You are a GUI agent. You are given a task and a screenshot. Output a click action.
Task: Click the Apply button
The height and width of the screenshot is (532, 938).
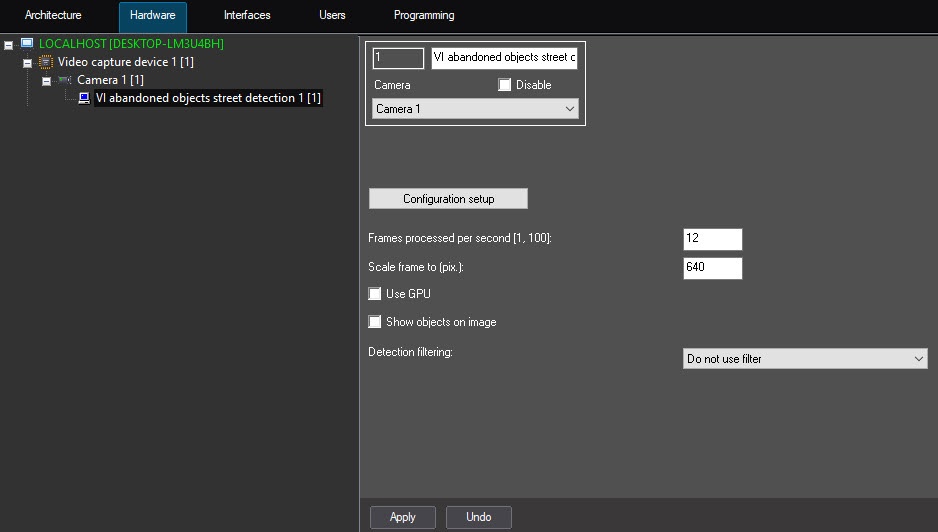pyautogui.click(x=402, y=517)
